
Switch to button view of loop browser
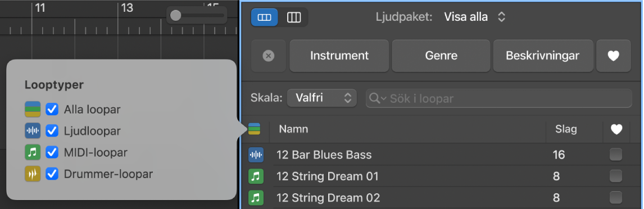tap(264, 17)
